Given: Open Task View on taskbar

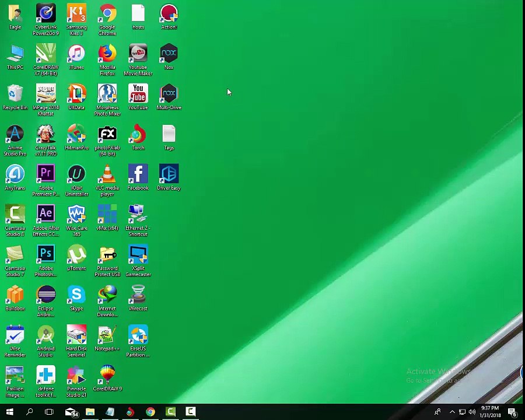Looking at the screenshot, I should pyautogui.click(x=49, y=412).
